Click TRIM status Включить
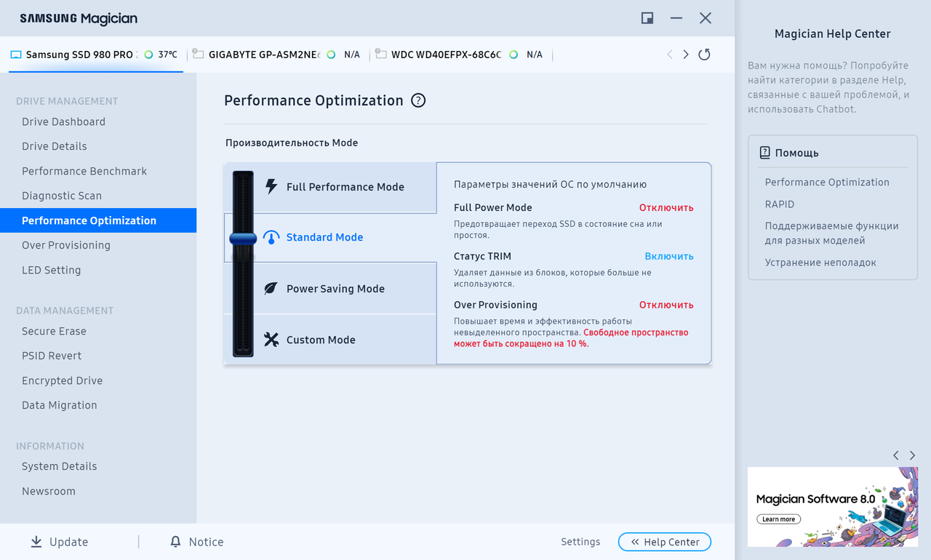Image resolution: width=931 pixels, height=560 pixels. [x=669, y=256]
